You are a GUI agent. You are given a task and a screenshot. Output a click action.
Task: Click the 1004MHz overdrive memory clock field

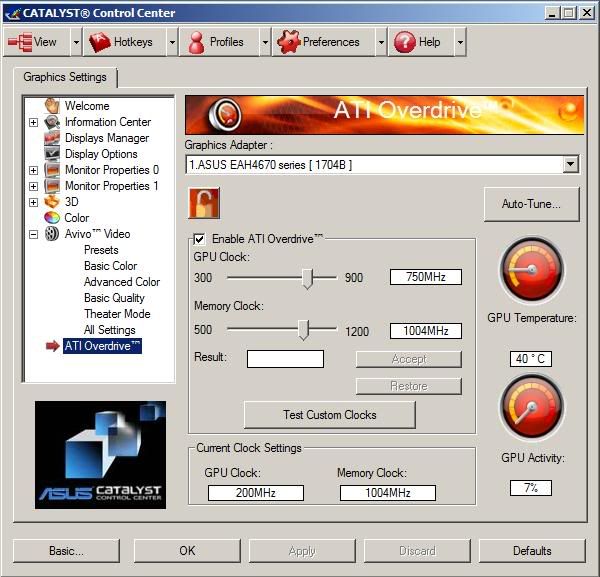[x=426, y=331]
